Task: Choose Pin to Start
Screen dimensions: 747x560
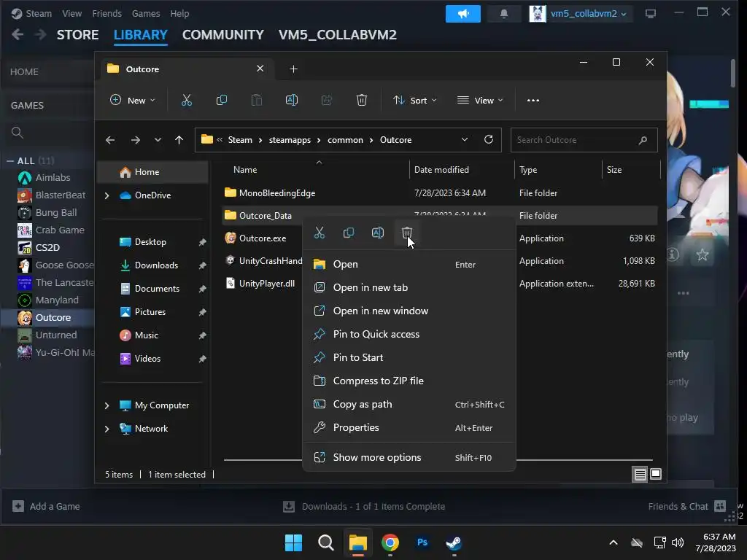Action: coord(409,357)
